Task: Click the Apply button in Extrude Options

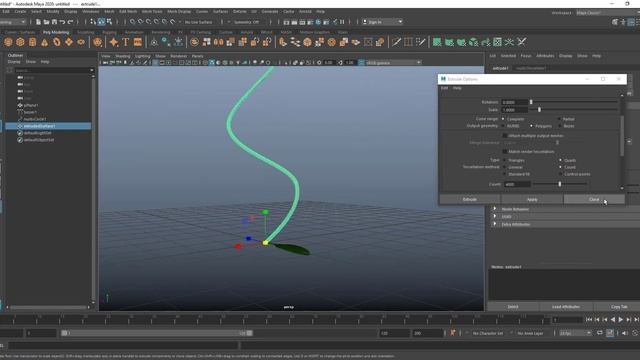Action: [532, 199]
